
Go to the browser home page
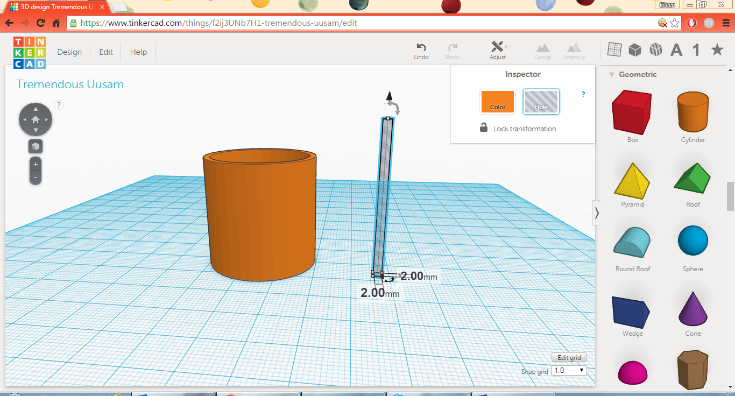56,23
